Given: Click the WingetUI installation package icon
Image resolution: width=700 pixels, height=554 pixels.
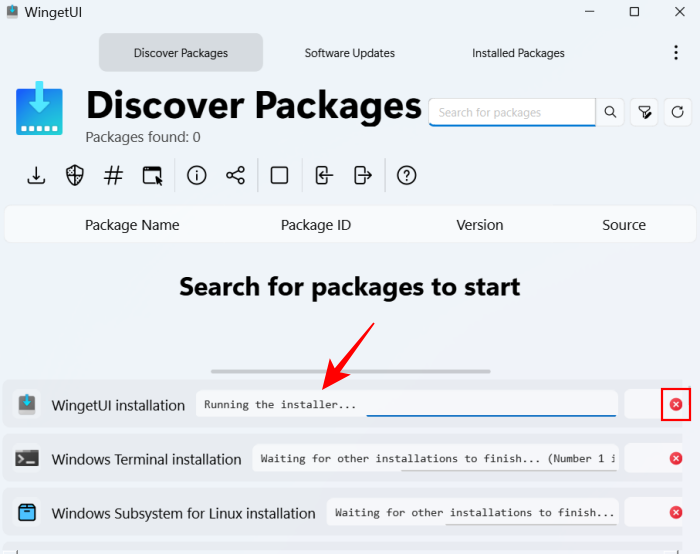Looking at the screenshot, I should (27, 404).
